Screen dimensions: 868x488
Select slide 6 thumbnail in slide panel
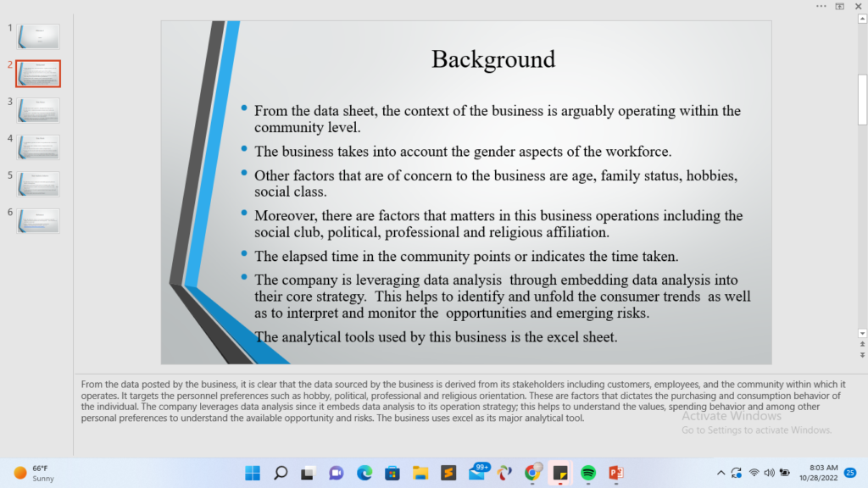coord(38,221)
